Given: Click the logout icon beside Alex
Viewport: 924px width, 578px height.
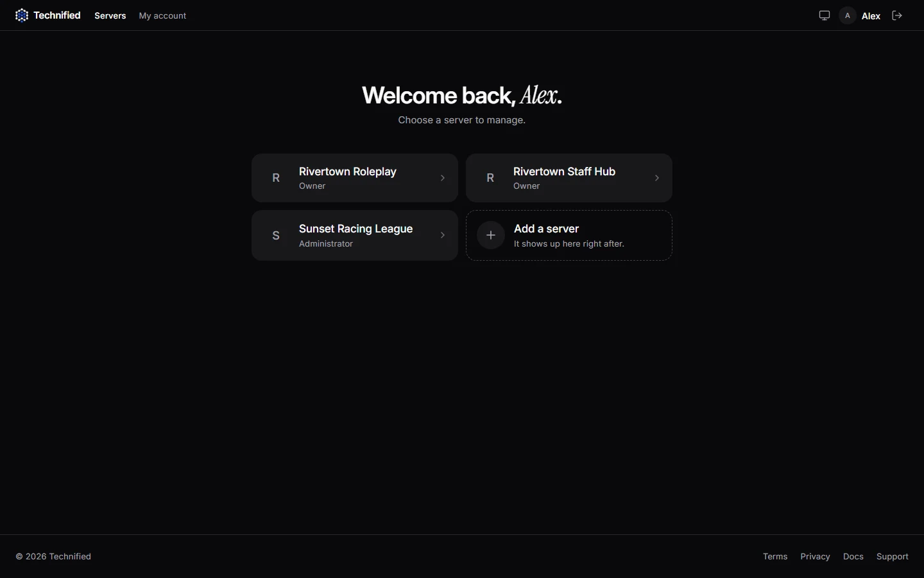Looking at the screenshot, I should click(x=897, y=15).
